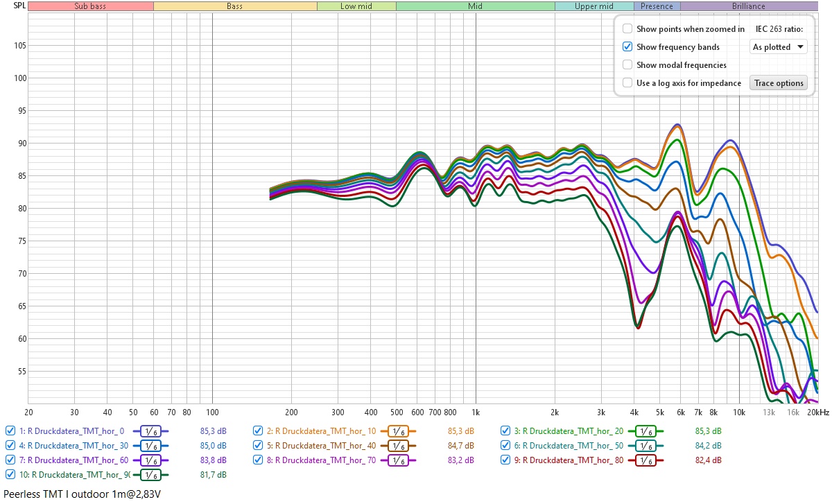The height and width of the screenshot is (504, 832).
Task: Open the IEC 263 ratio dropdown
Action: [x=779, y=47]
